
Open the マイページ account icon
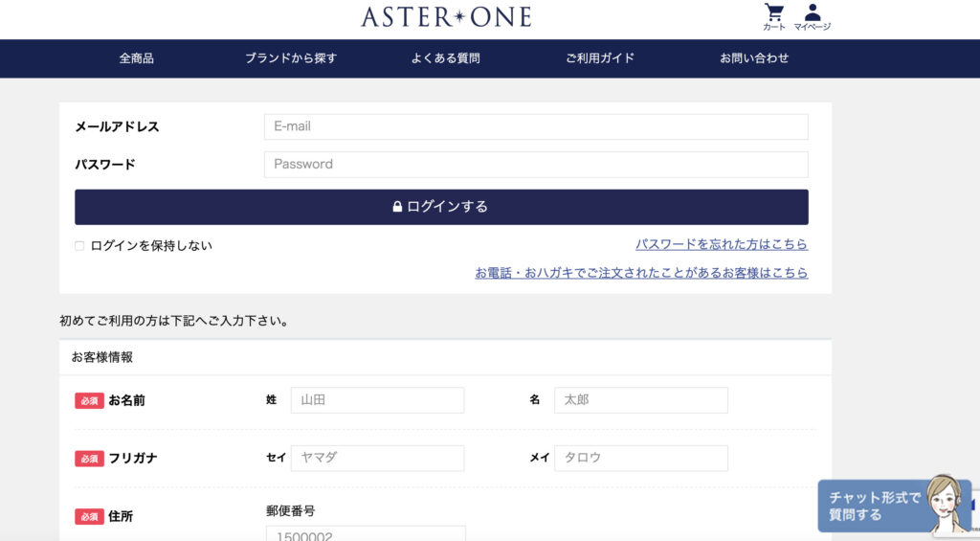pyautogui.click(x=812, y=17)
